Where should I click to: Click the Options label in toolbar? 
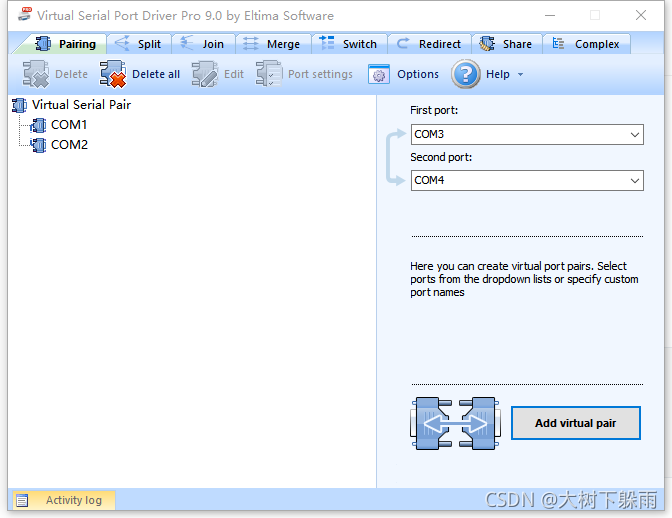click(x=418, y=74)
